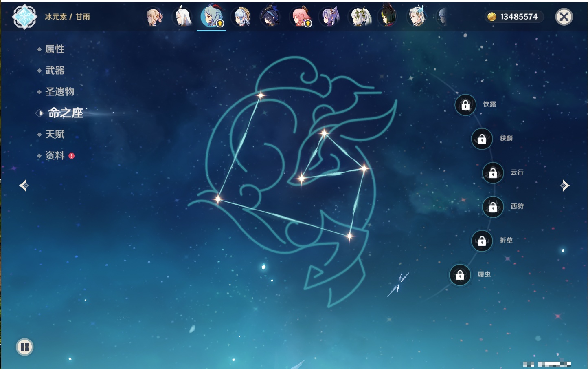The width and height of the screenshot is (588, 369).
Task: Click the locked 折草 constellation node
Action: pyautogui.click(x=482, y=241)
